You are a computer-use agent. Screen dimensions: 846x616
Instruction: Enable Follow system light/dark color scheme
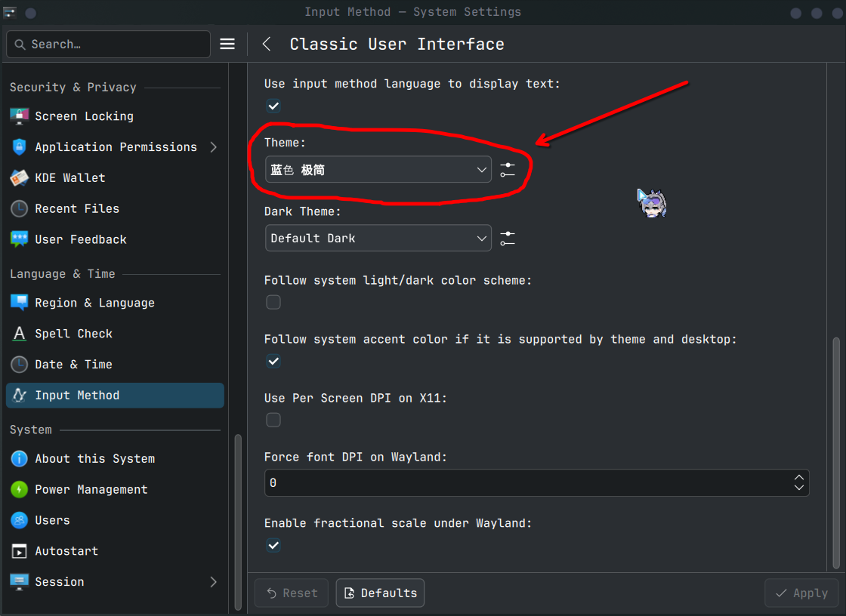tap(273, 302)
